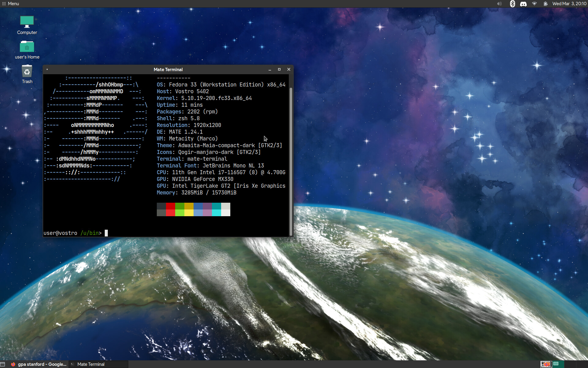Click the red color block in top row
Viewport: 588px width, 368px height.
171,206
